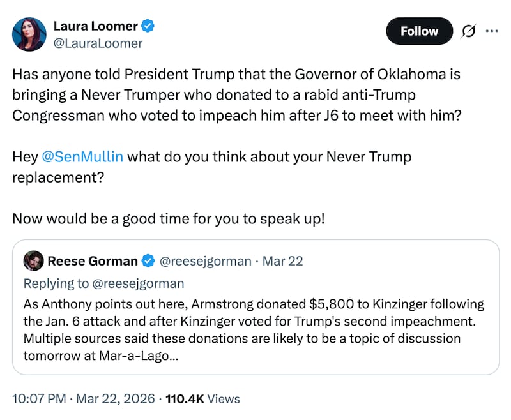Click Laura Loomer's display name
Screen dimensions: 511x420
point(96,26)
